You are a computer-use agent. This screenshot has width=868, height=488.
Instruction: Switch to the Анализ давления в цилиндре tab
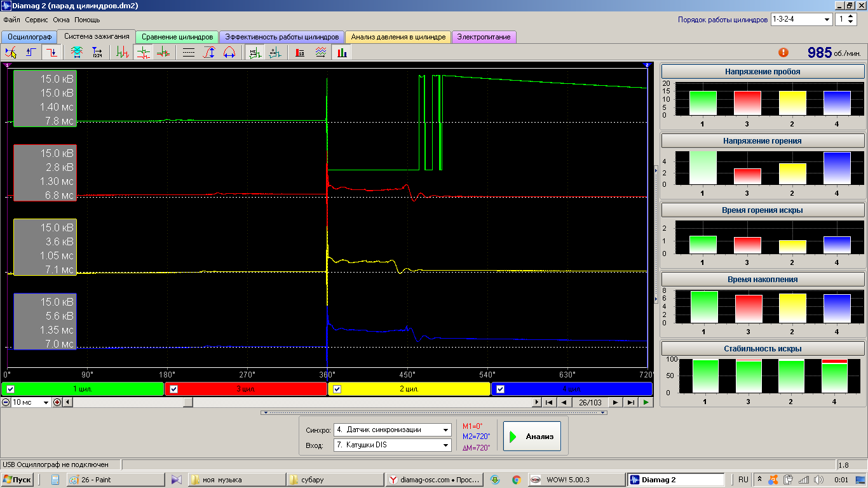point(398,37)
